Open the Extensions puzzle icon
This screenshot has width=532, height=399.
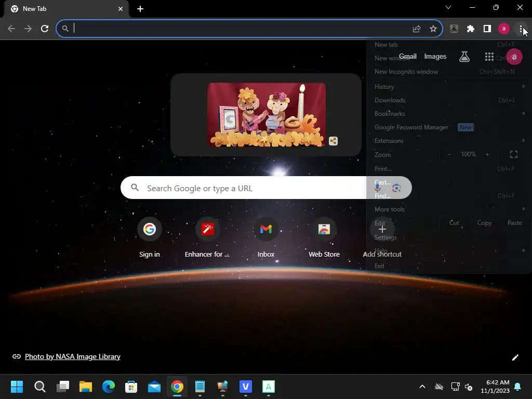(471, 29)
